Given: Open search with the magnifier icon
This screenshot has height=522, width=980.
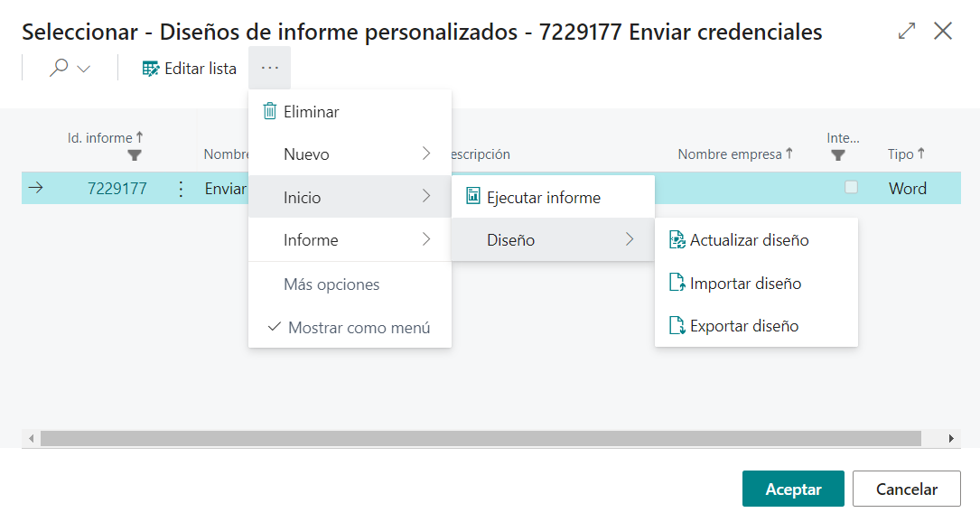Looking at the screenshot, I should [59, 69].
